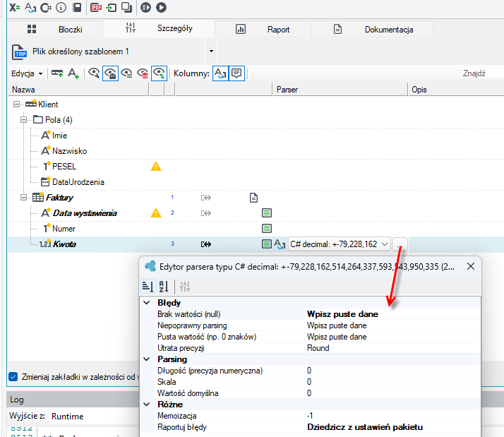Collapse the Błędy property group

[x=147, y=303]
